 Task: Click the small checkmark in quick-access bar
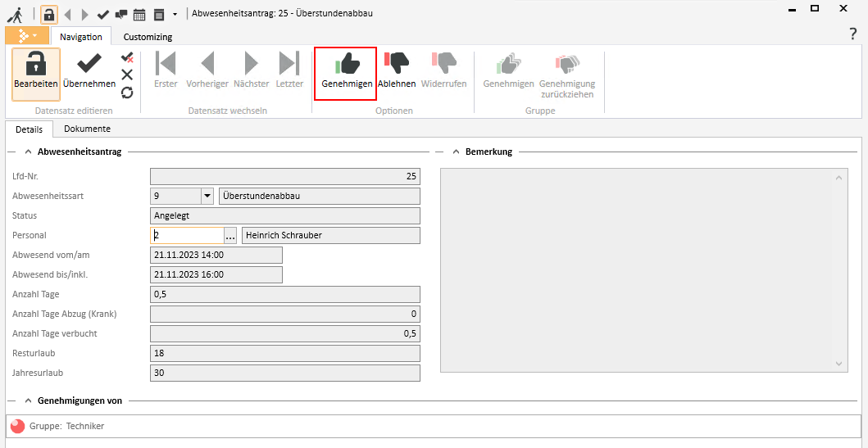(x=102, y=15)
